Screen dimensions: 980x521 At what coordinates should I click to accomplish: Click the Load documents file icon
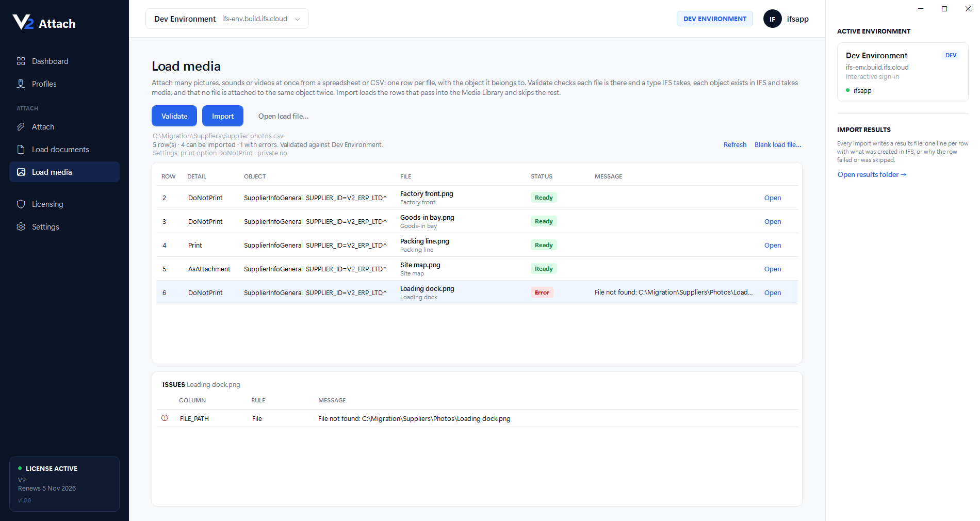[x=21, y=150]
